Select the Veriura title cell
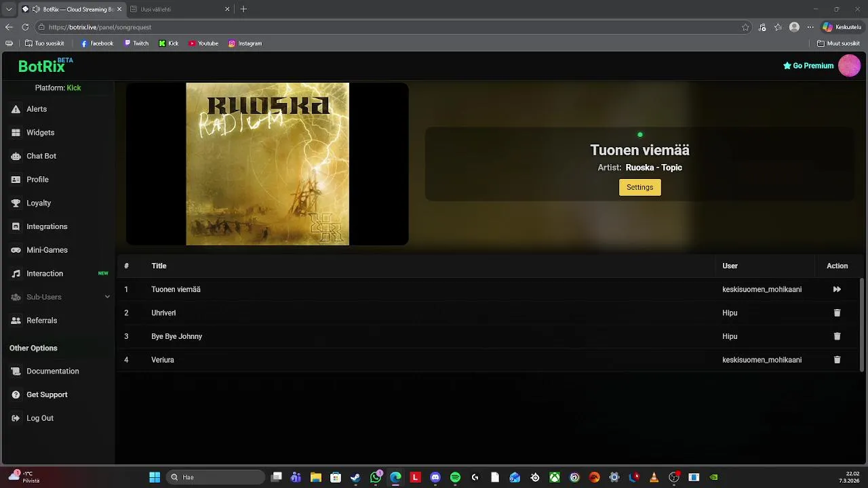 [163, 360]
